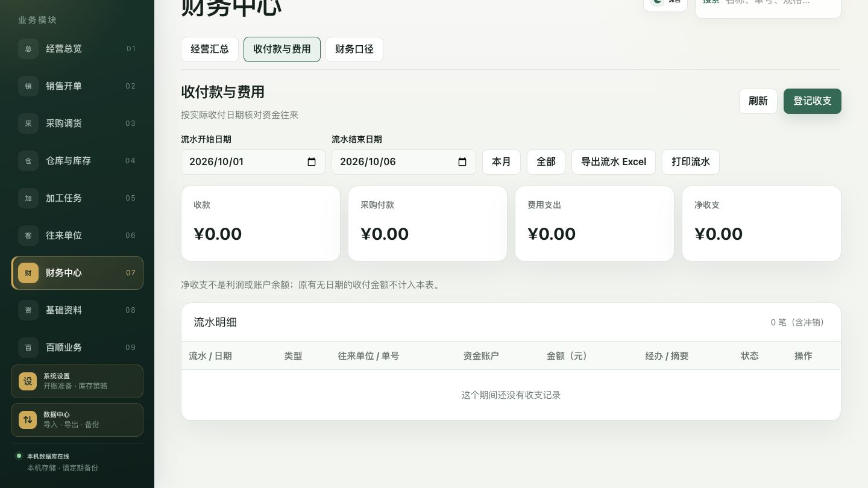The image size is (868, 488).
Task: Select the highlighted 财 icon of 财务中心
Action: pos(28,273)
